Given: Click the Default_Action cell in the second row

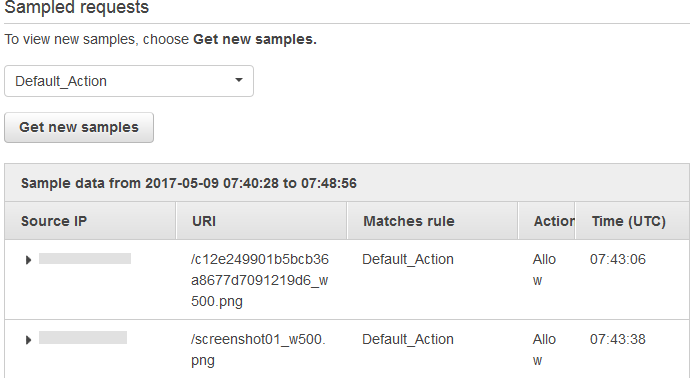Looking at the screenshot, I should tap(408, 339).
